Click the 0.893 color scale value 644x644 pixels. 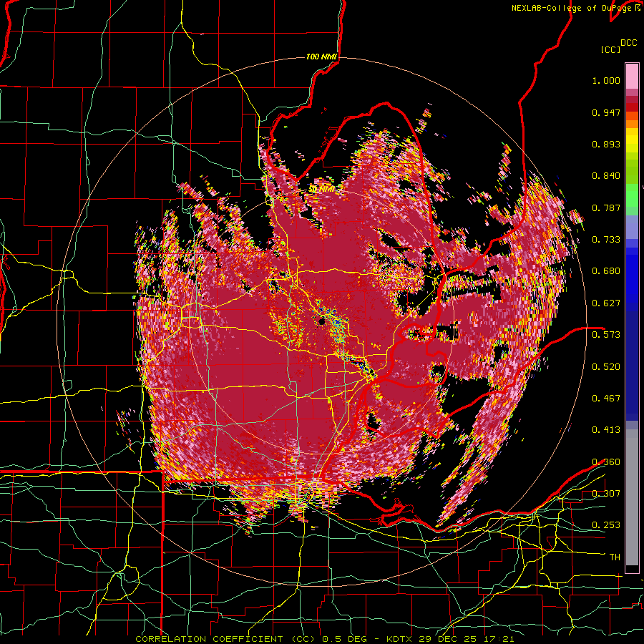(606, 144)
